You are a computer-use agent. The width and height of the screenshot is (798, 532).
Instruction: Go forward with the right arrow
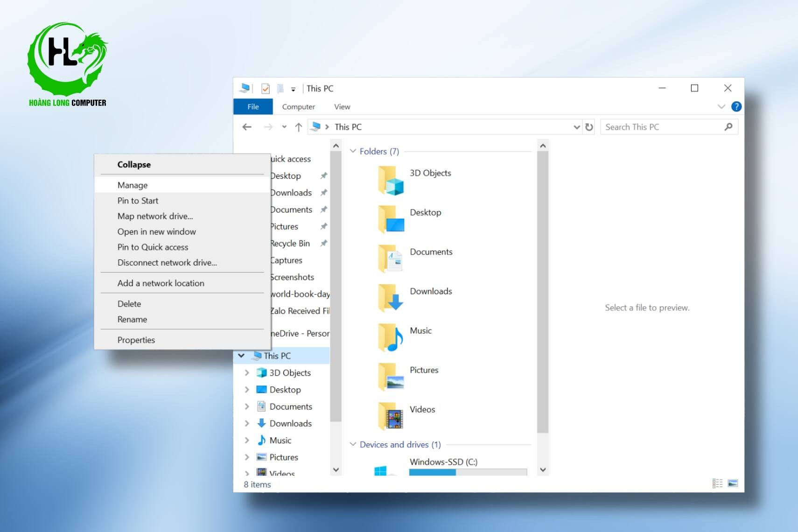point(268,127)
